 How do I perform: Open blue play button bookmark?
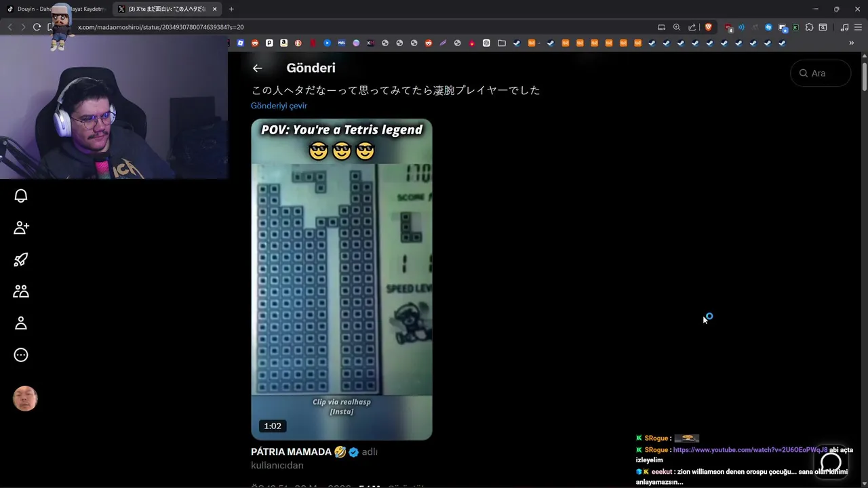(327, 43)
